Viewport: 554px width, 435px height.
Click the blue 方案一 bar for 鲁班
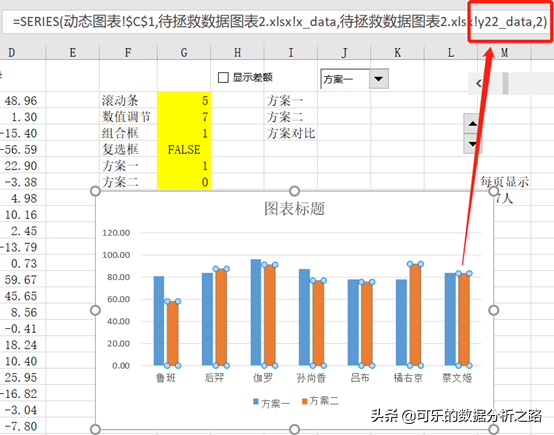pyautogui.click(x=159, y=321)
